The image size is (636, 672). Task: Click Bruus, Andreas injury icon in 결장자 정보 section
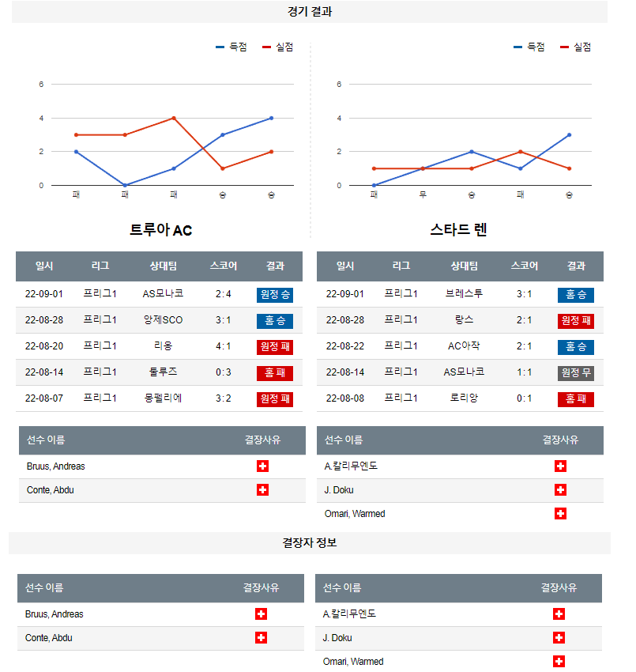tap(261, 613)
